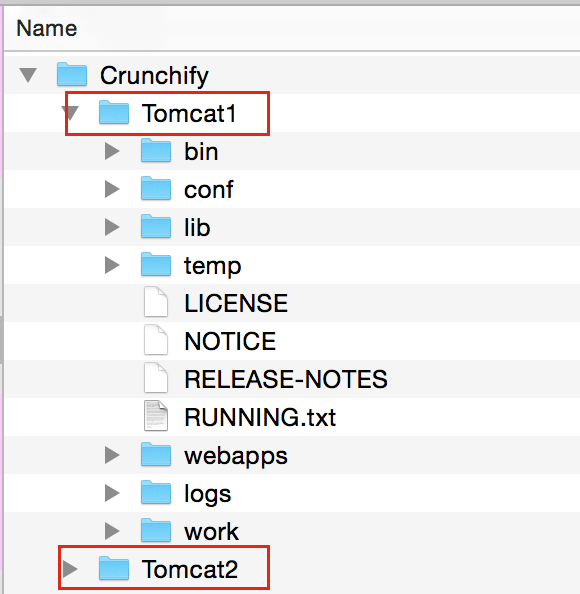Select the work folder label
Screen dimensions: 580x594
coord(211,531)
